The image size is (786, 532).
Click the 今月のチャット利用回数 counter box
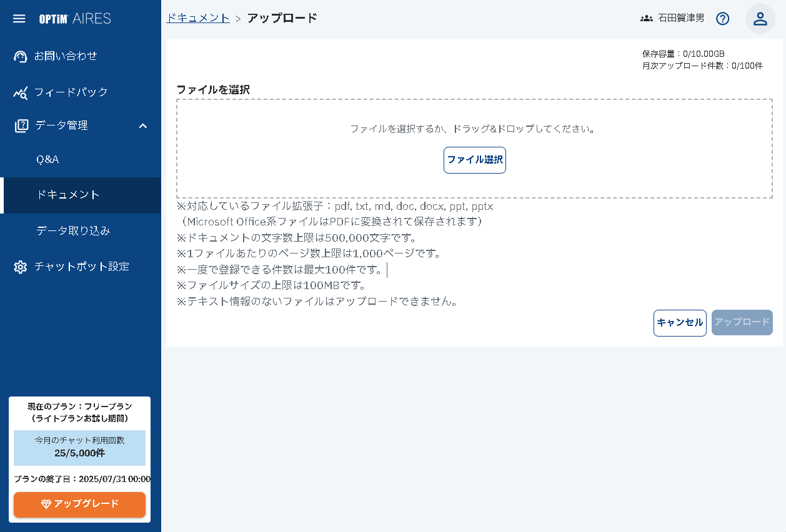click(x=79, y=448)
